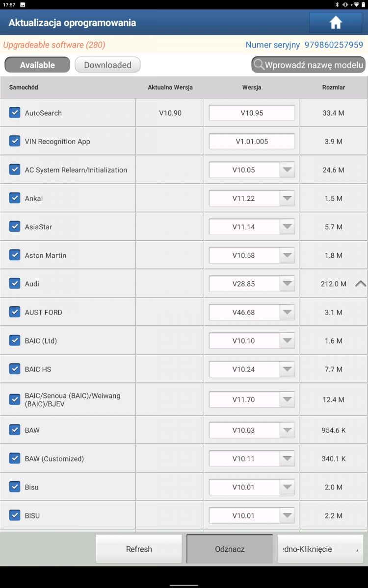Switch to the Downloaded tab
This screenshot has height=588, width=368.
[x=107, y=65]
